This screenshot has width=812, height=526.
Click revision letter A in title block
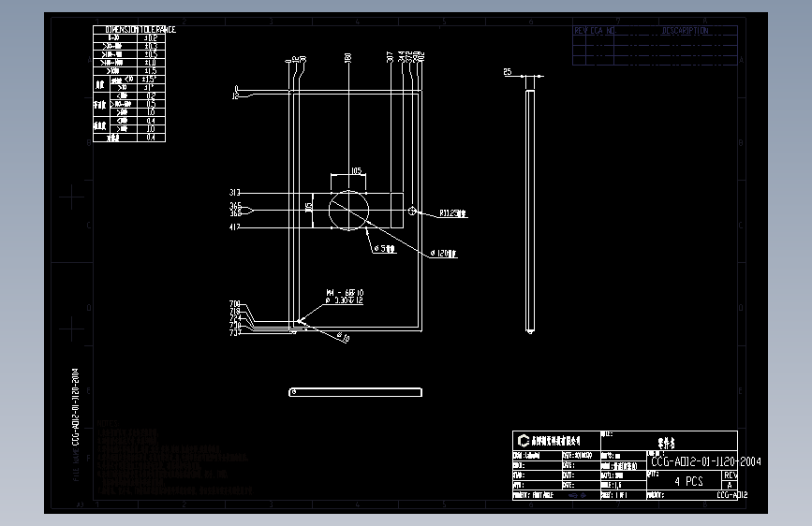(730, 486)
